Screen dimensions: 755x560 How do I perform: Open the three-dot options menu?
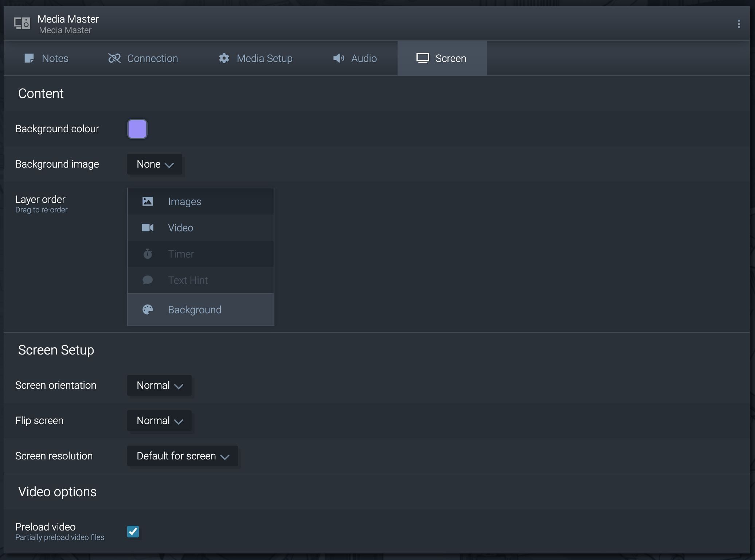pyautogui.click(x=739, y=24)
